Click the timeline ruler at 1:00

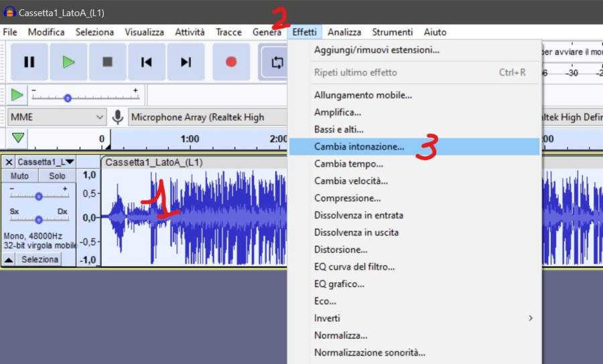(x=190, y=139)
